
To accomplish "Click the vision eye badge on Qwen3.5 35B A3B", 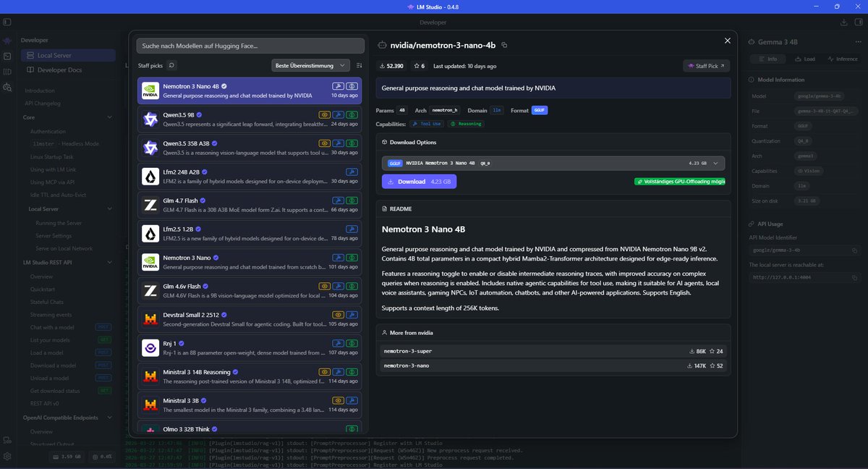I will (325, 143).
